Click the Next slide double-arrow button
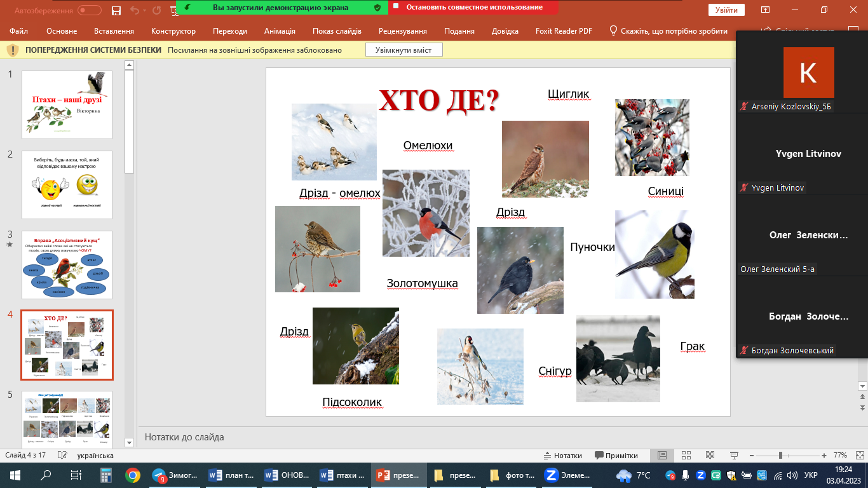868x488 pixels. click(862, 407)
